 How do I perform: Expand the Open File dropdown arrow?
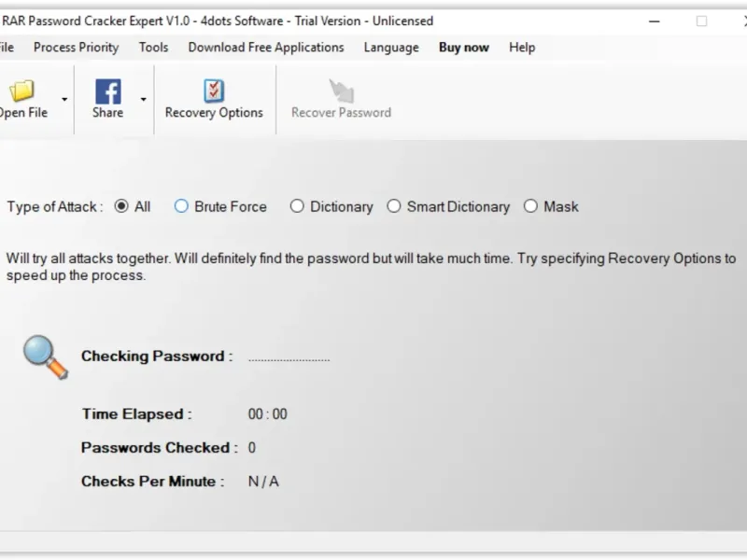pos(64,99)
